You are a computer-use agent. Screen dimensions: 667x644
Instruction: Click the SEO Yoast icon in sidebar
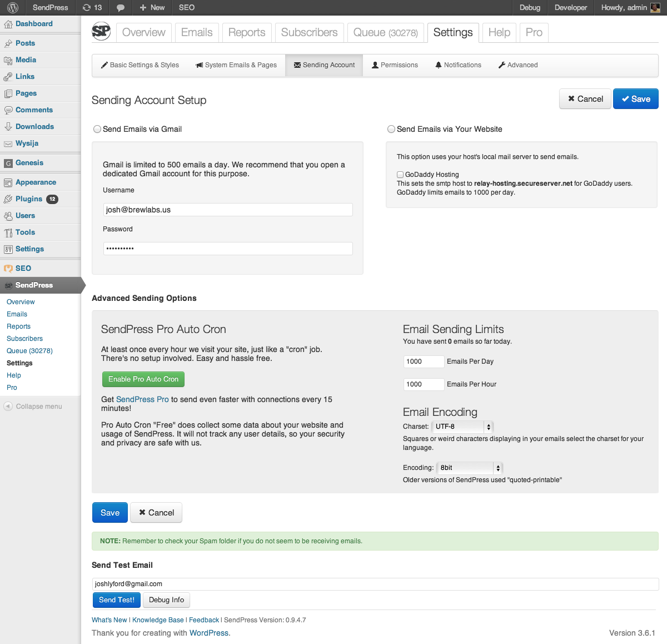pos(8,269)
